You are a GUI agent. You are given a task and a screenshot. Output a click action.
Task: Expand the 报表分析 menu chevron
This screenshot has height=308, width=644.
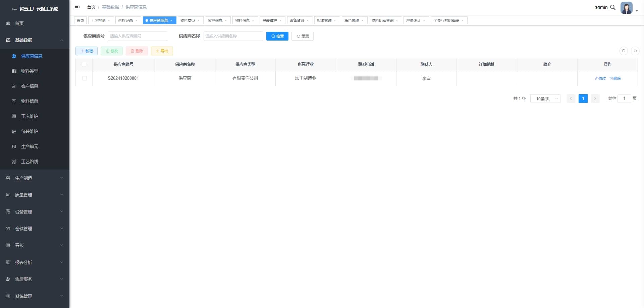(x=62, y=262)
